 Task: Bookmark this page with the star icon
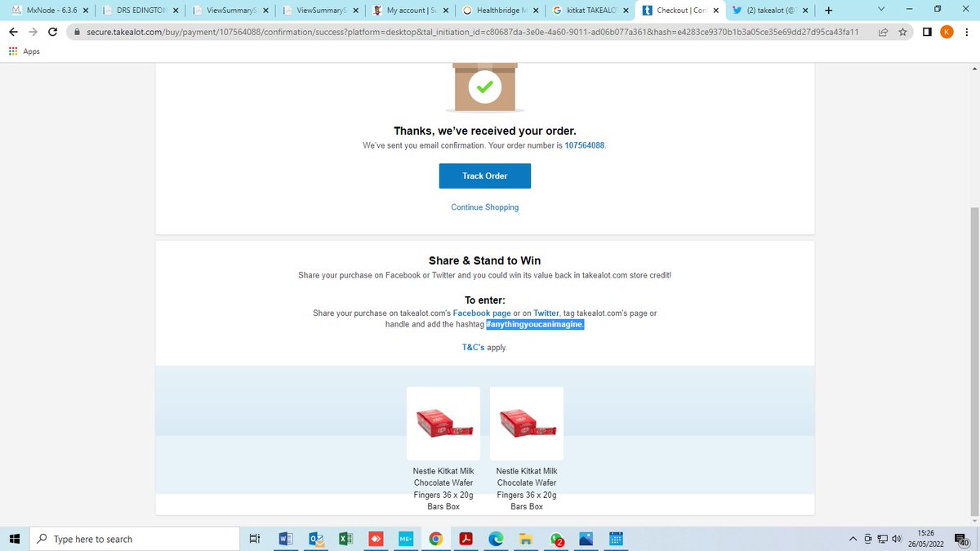tap(903, 32)
